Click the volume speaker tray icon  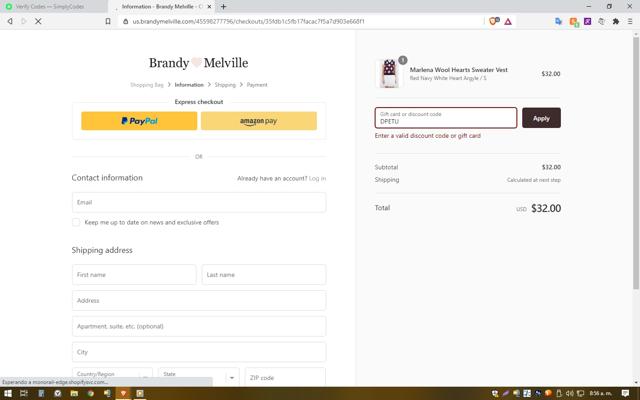tap(570, 393)
